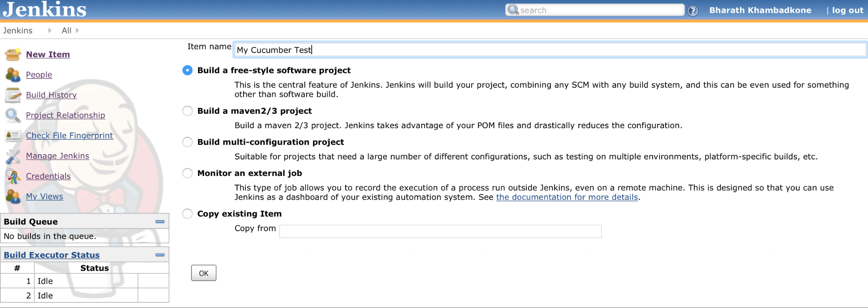
Task: Open the Check File Fingerprint link
Action: (x=69, y=136)
